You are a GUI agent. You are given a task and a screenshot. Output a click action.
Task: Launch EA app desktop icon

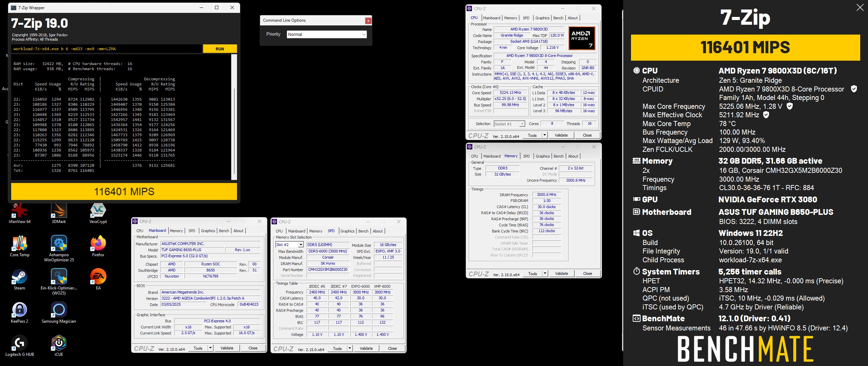(x=98, y=279)
